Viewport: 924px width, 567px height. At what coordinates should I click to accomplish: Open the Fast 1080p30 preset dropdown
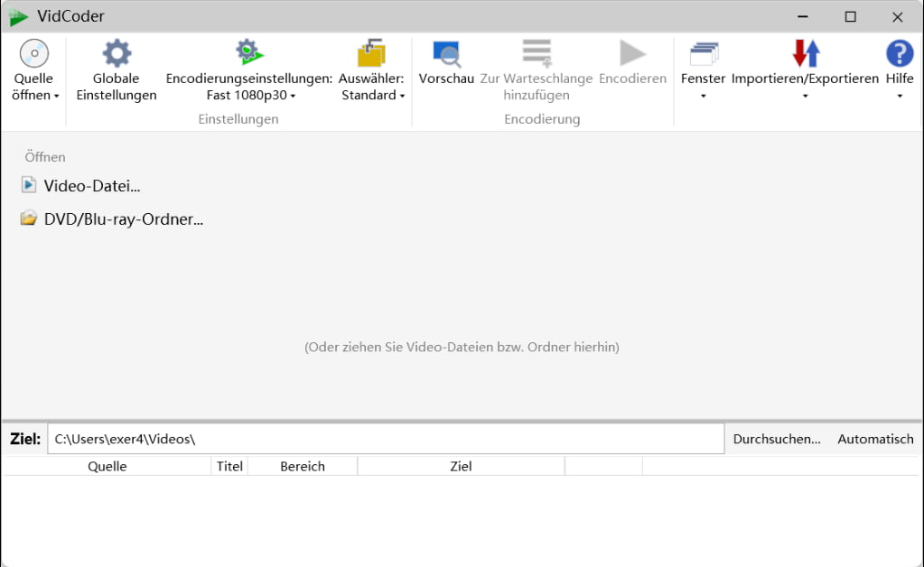click(x=250, y=95)
